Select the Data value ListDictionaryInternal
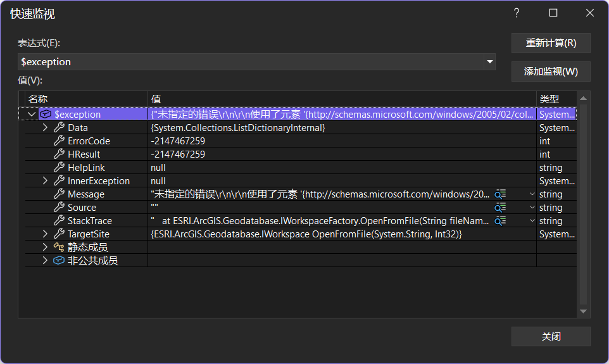 237,127
